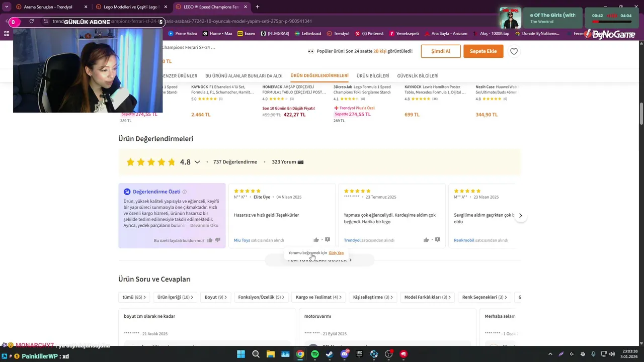Open Spotify from taskbar
The width and height of the screenshot is (644, 362).
[x=315, y=354]
